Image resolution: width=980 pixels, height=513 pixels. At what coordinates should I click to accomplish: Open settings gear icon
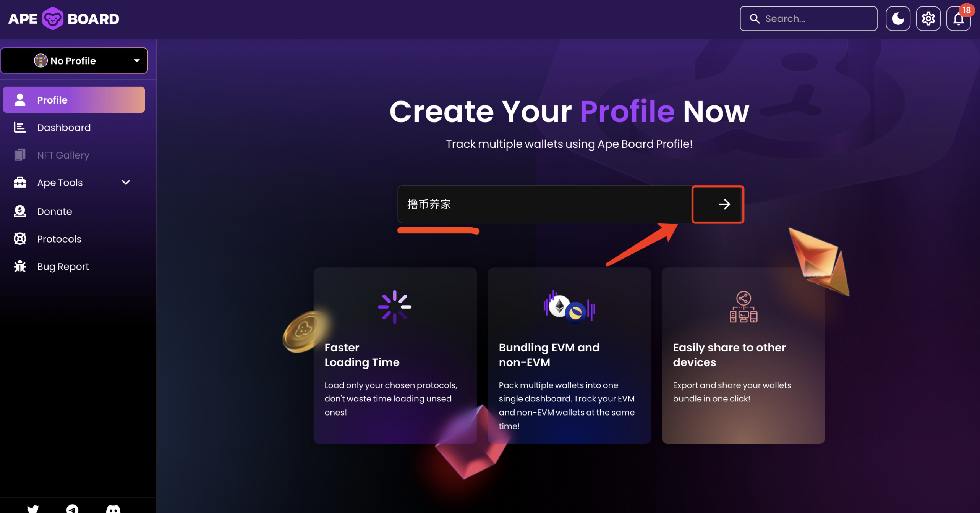(928, 18)
